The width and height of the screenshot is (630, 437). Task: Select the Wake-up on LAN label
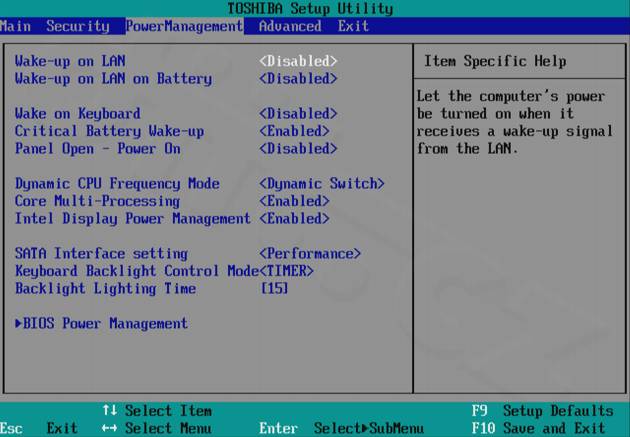tap(70, 61)
